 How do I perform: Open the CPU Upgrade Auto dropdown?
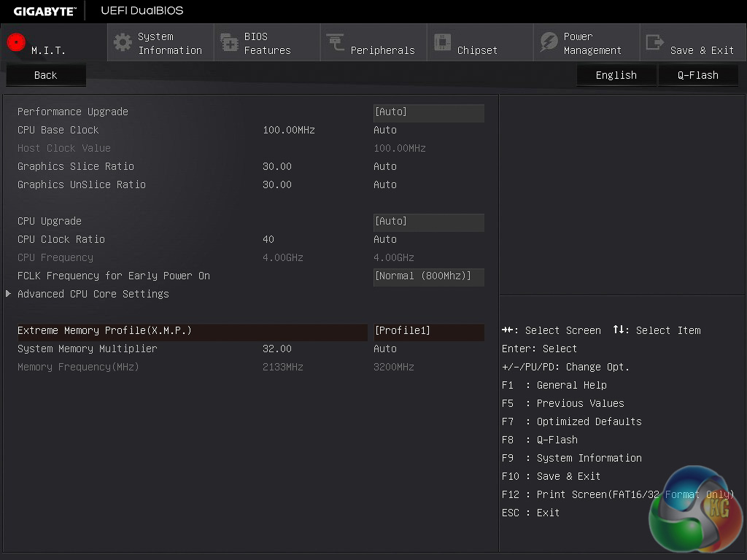(428, 222)
